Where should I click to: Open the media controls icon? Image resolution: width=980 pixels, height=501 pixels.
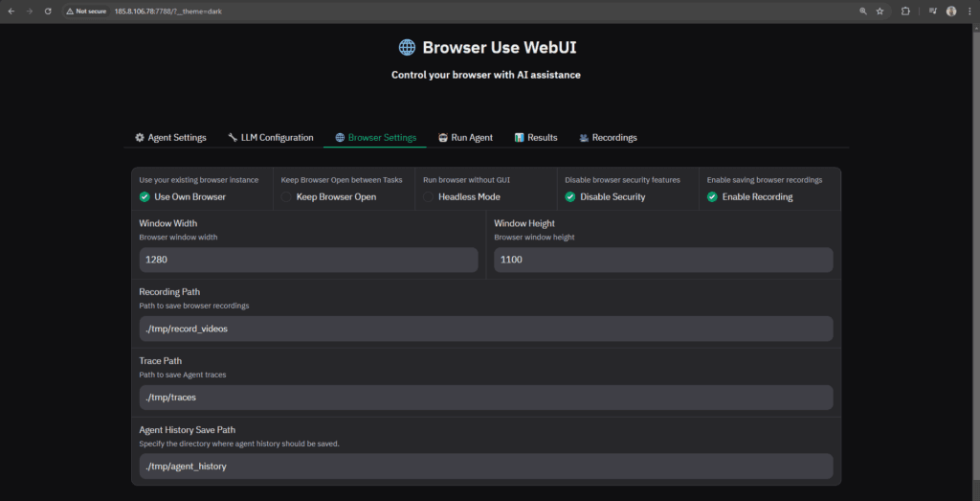(x=931, y=11)
